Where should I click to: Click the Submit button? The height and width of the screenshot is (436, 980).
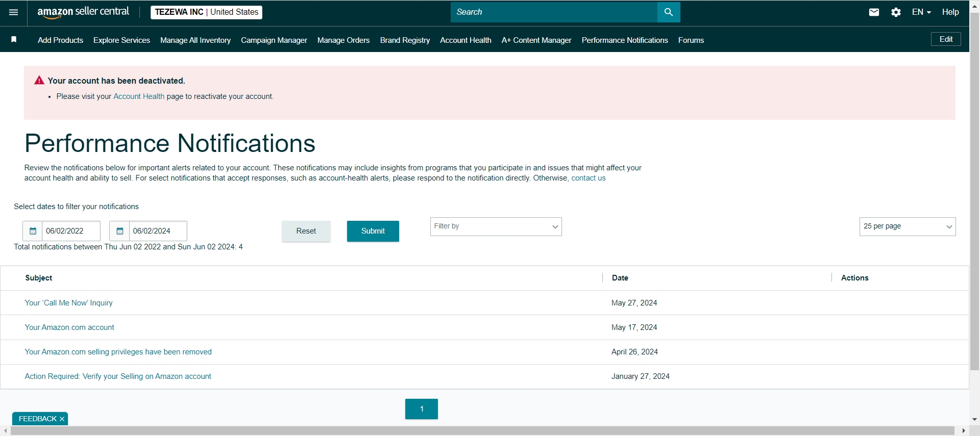coord(373,231)
